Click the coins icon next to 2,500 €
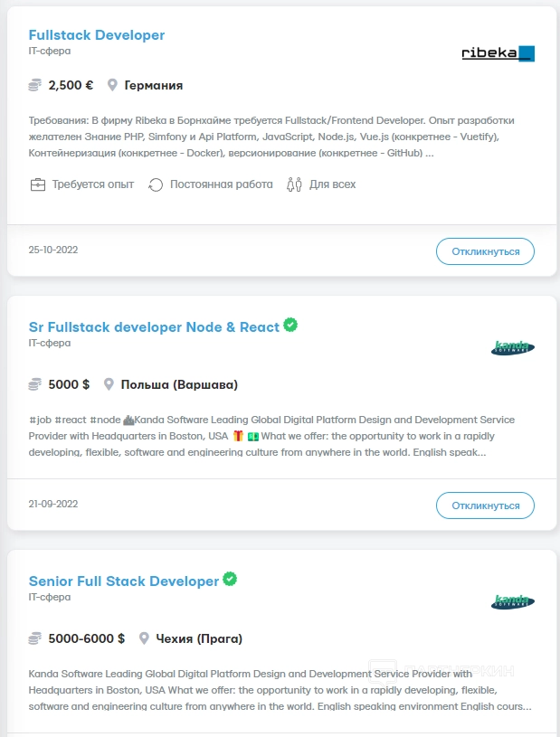The image size is (560, 737). pyautogui.click(x=35, y=86)
